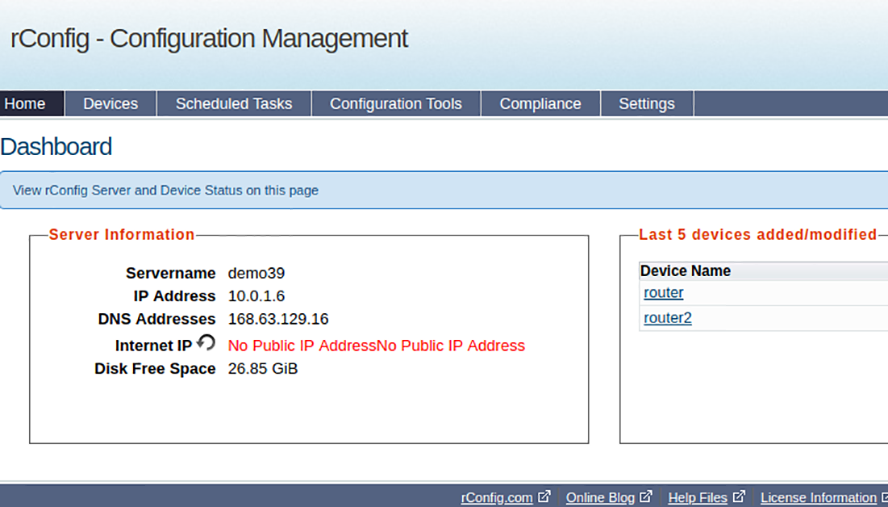This screenshot has height=507, width=888.
Task: Expand the Configuration Tools menu
Action: (396, 104)
